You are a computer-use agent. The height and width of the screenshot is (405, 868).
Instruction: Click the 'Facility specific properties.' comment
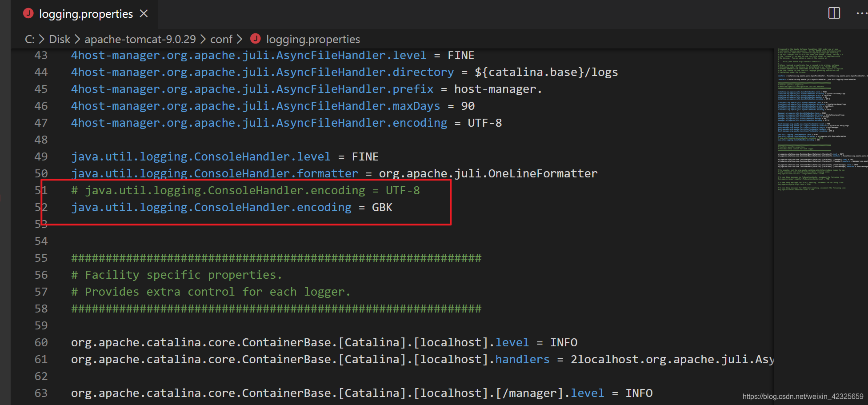[x=176, y=275]
